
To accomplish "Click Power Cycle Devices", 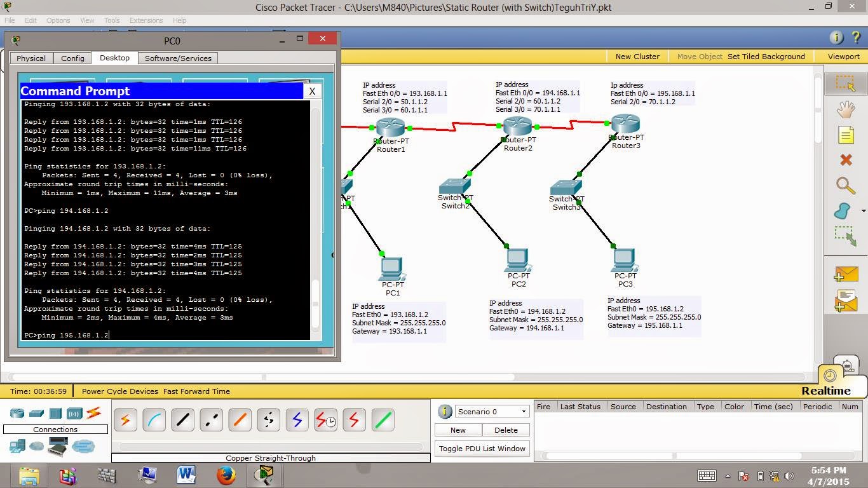I will pos(120,391).
